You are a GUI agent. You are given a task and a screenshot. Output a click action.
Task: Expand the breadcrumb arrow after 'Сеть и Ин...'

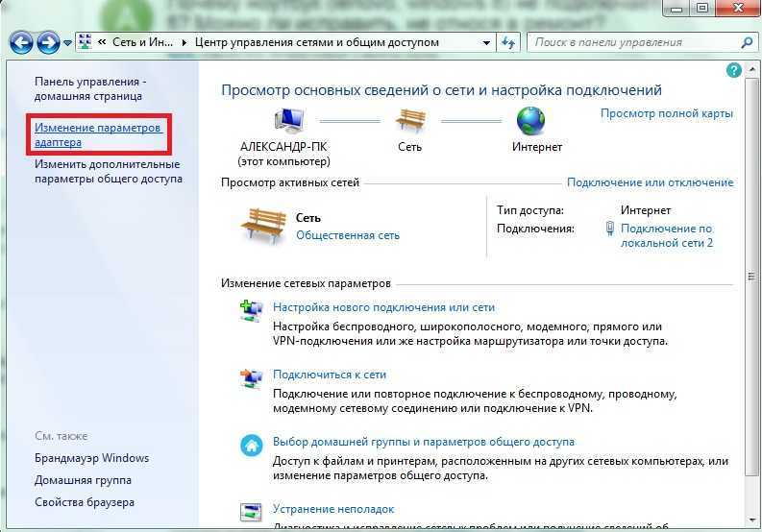click(184, 43)
